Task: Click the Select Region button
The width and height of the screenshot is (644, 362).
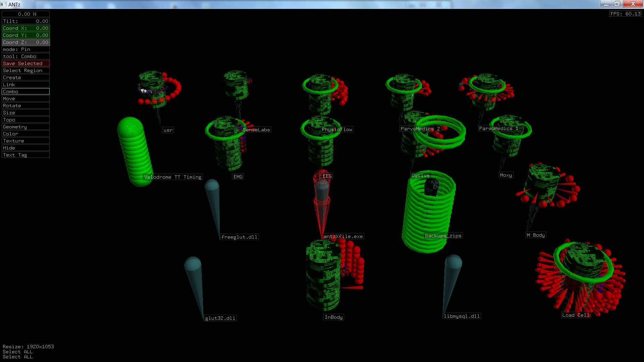Action: point(25,70)
